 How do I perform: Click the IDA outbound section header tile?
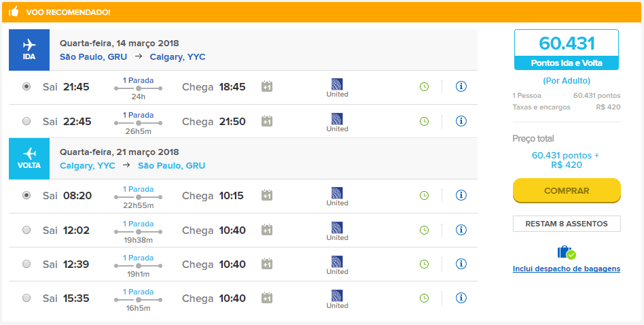(x=29, y=50)
